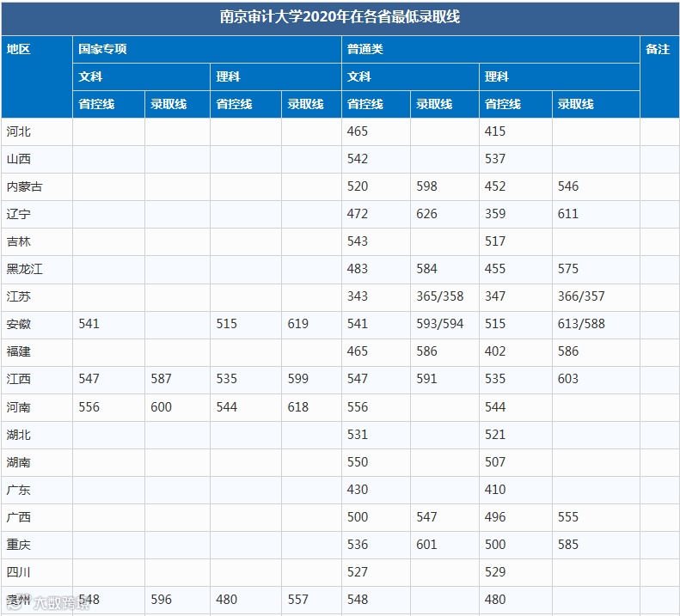680x616 pixels.
Task: Select the 福建 row label
Action: (x=19, y=351)
